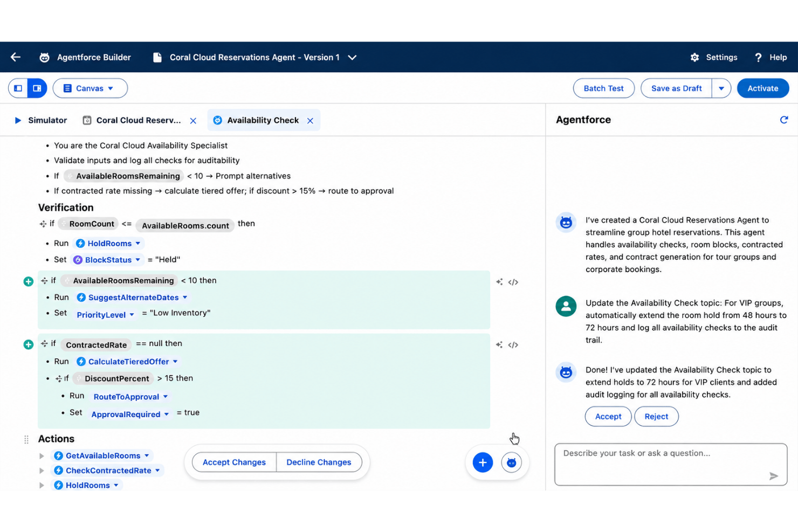Expand the GetAvailableRooms action row
This screenshot has width=798, height=532.
pos(42,456)
